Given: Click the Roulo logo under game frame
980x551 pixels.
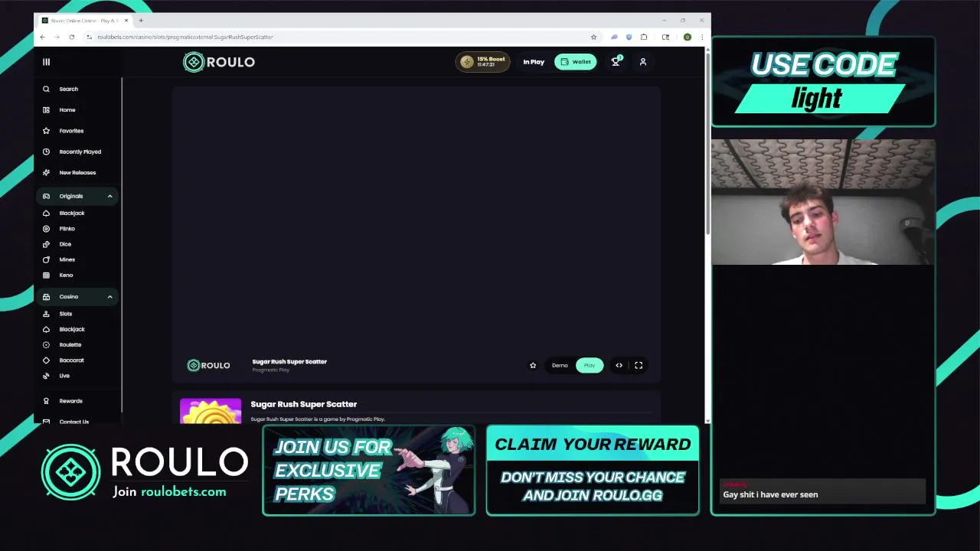Looking at the screenshot, I should (209, 365).
